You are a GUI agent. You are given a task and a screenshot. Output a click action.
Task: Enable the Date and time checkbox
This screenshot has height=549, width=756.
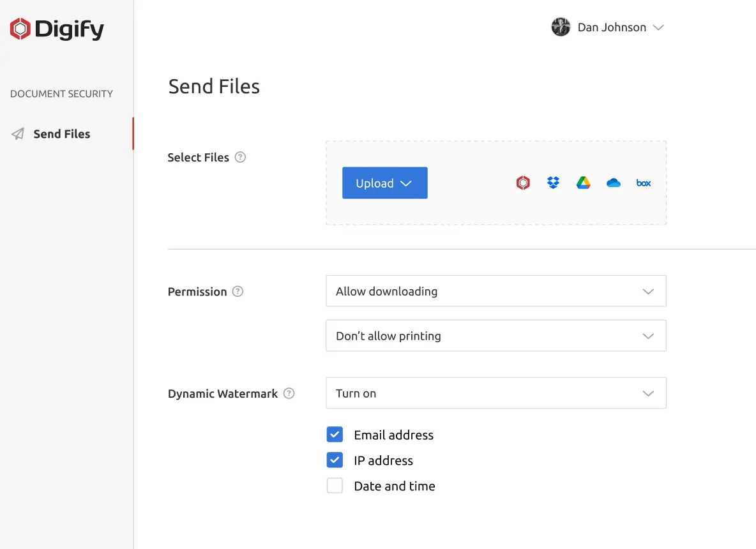[x=335, y=486]
